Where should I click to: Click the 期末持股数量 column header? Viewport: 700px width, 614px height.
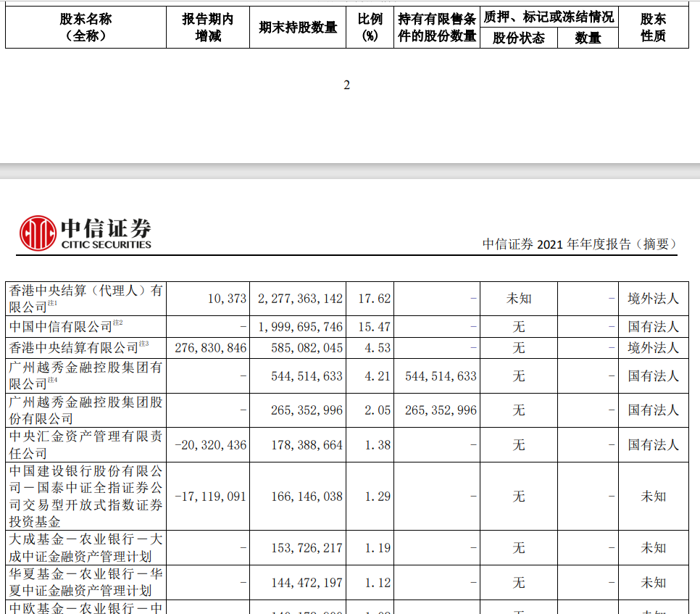298,28
